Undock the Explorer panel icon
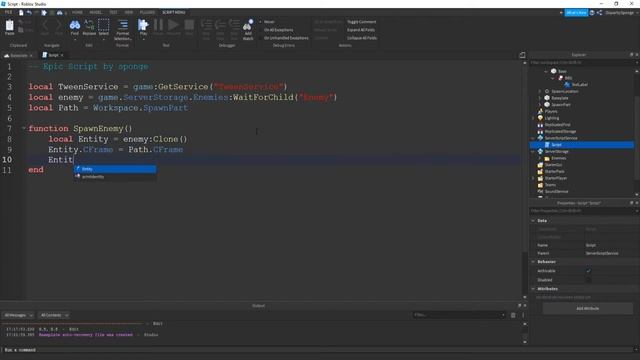 coord(631,54)
